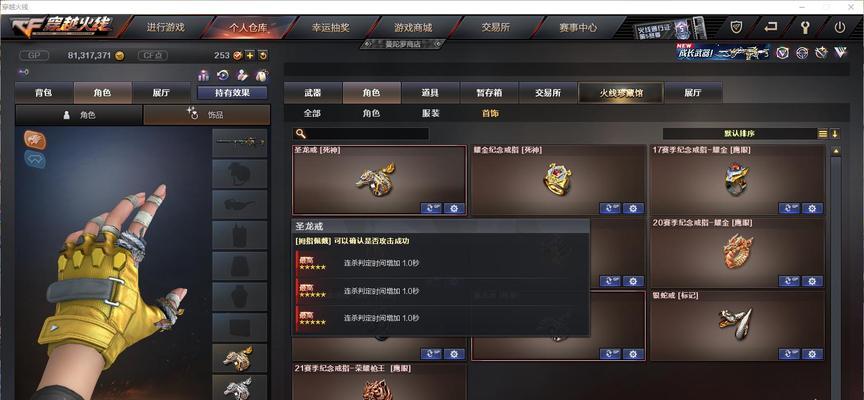Click the search magnifier icon

300,133
